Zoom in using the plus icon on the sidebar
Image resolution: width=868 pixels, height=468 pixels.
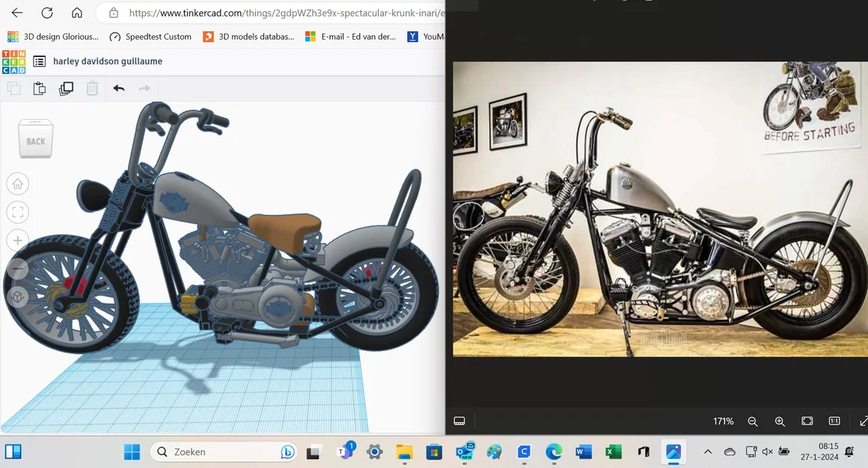17,240
